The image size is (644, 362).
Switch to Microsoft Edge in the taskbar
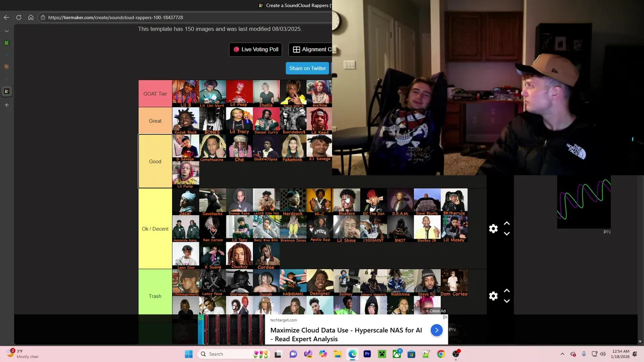352,354
